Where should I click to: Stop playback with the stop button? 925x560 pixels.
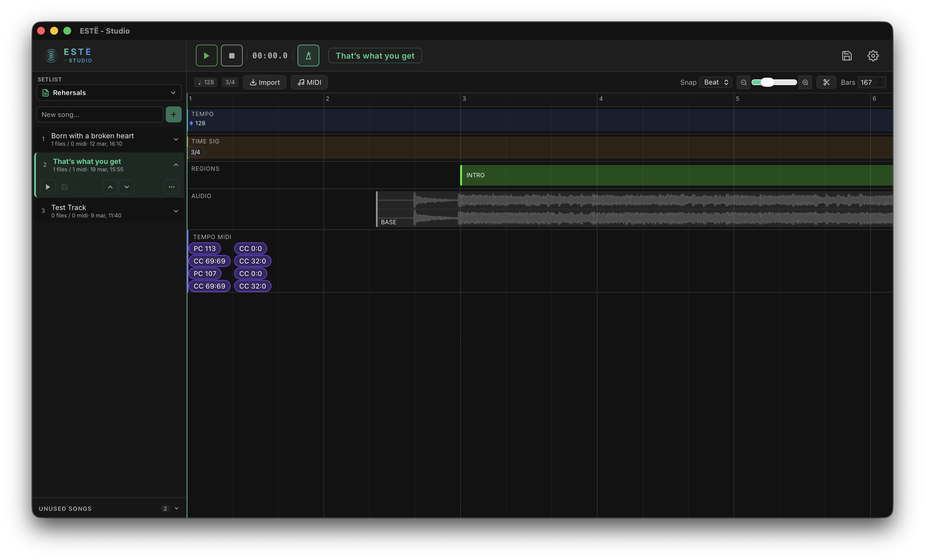[x=232, y=55]
